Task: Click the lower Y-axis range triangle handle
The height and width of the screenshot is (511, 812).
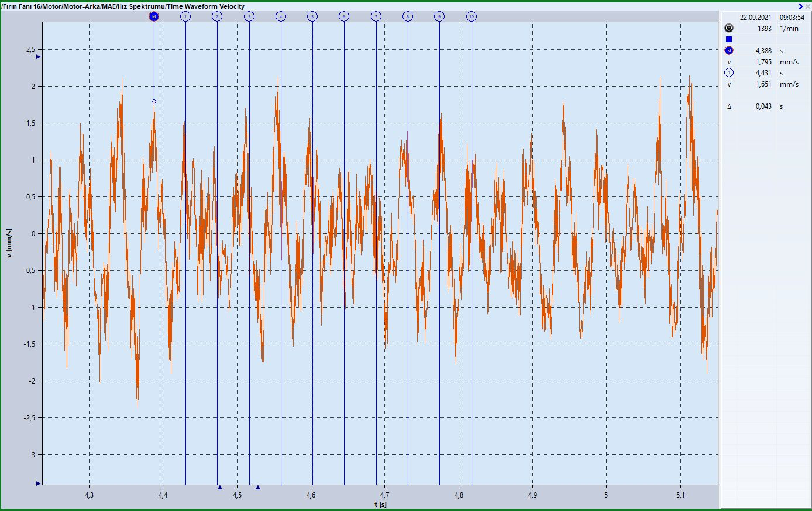Action: (x=39, y=484)
